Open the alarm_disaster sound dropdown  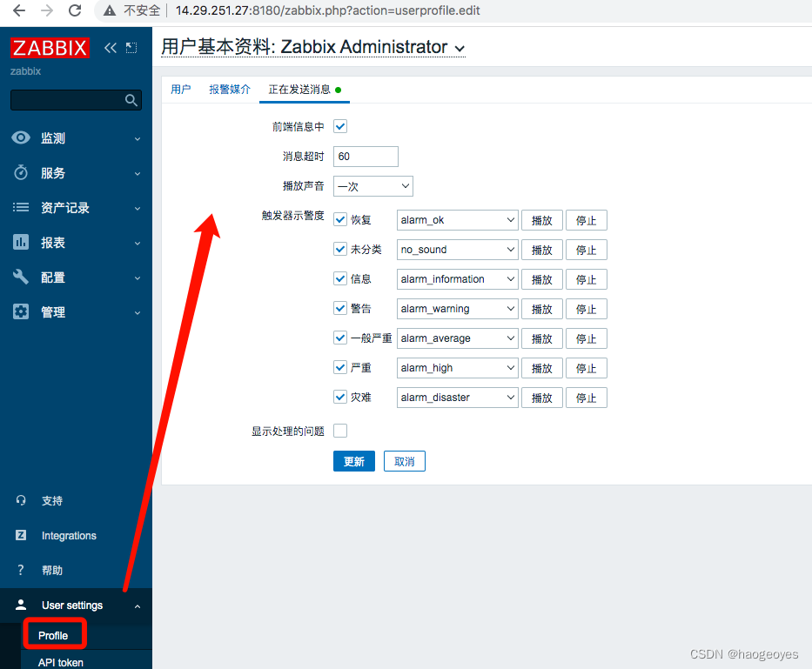pos(457,398)
